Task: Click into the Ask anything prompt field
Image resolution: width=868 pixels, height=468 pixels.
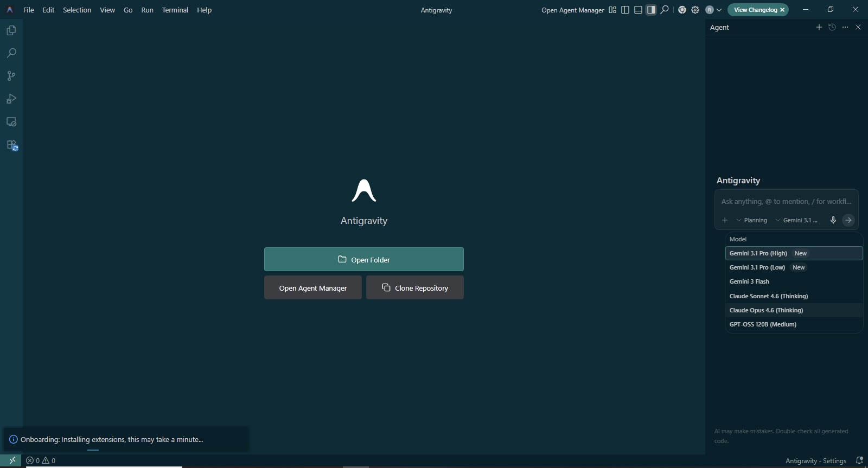Action: [x=786, y=201]
